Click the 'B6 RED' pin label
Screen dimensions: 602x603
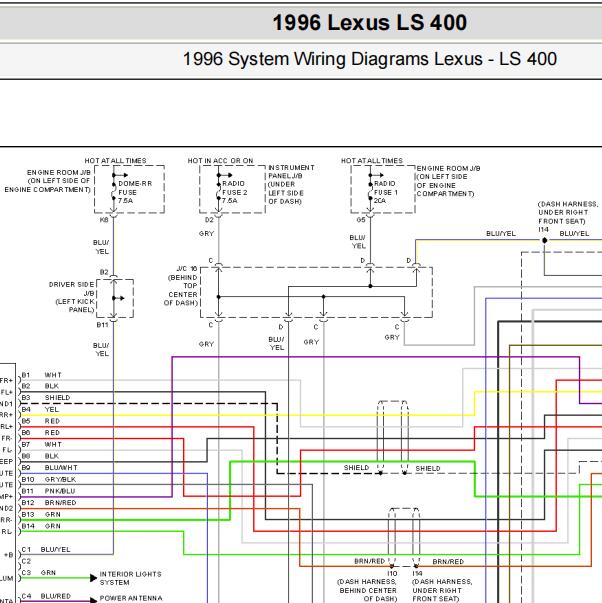(x=41, y=432)
